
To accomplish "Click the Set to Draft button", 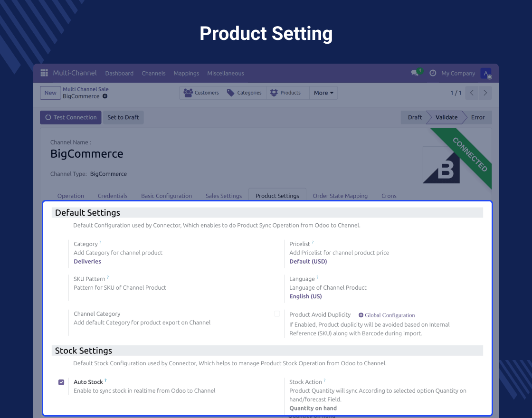I will tap(123, 117).
